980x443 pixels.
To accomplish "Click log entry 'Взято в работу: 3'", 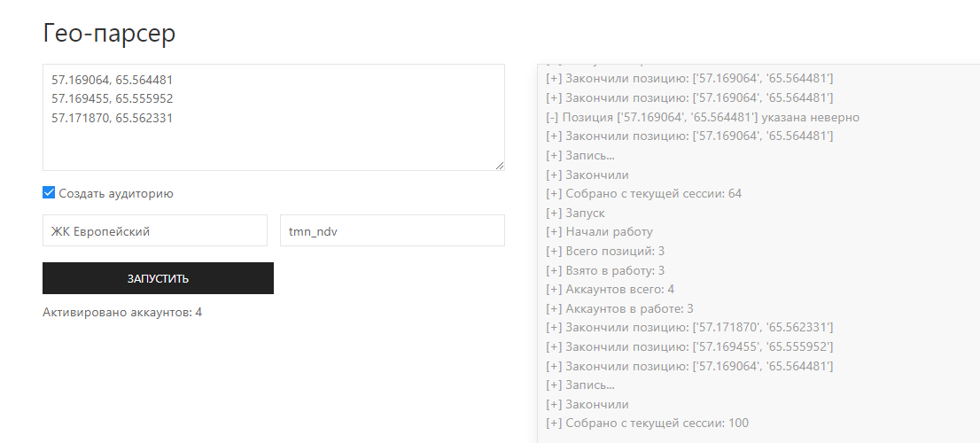I will coord(605,270).
